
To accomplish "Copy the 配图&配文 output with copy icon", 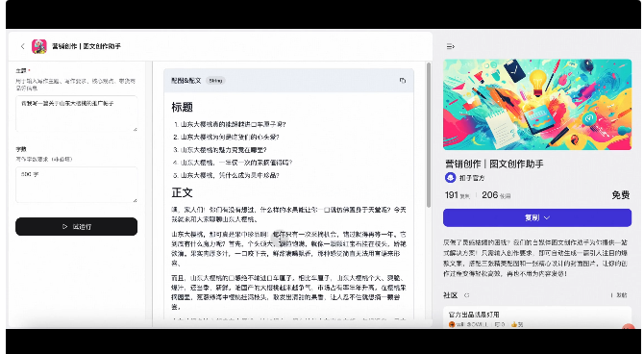I will coord(403,81).
